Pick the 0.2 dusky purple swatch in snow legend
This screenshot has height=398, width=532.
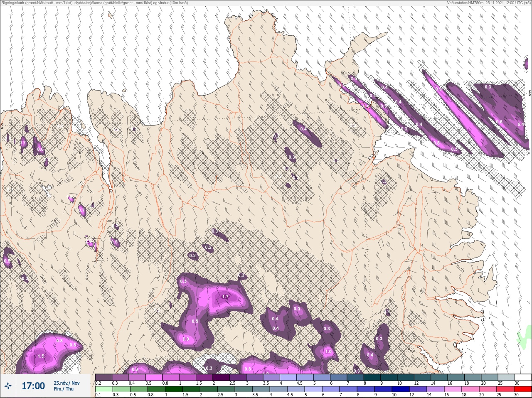(103, 377)
